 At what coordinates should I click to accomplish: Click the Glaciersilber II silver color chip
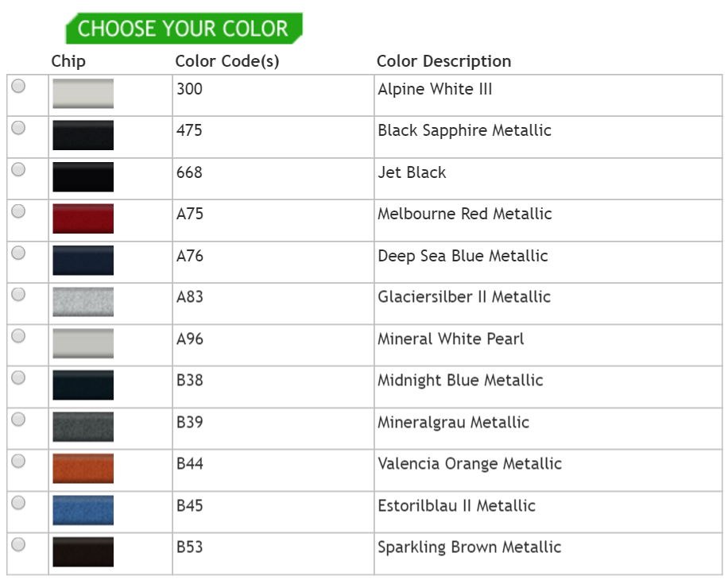(x=83, y=302)
